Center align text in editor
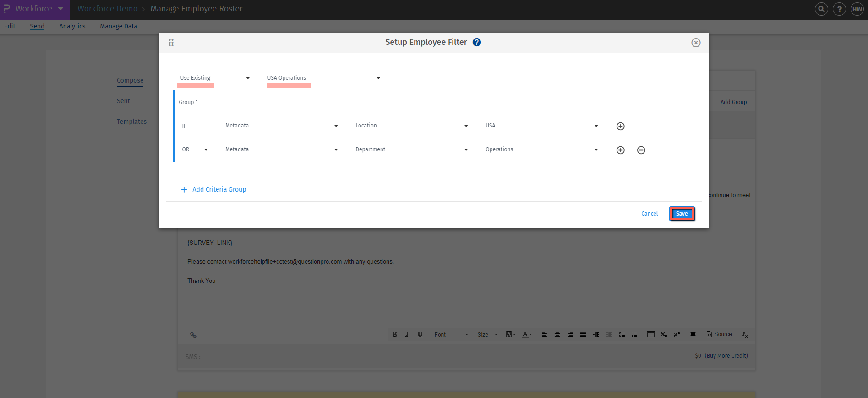 (x=557, y=334)
